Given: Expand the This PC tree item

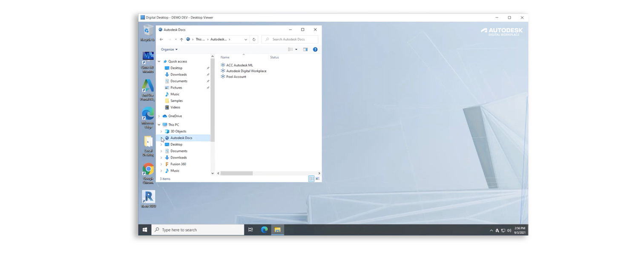Looking at the screenshot, I should click(159, 125).
